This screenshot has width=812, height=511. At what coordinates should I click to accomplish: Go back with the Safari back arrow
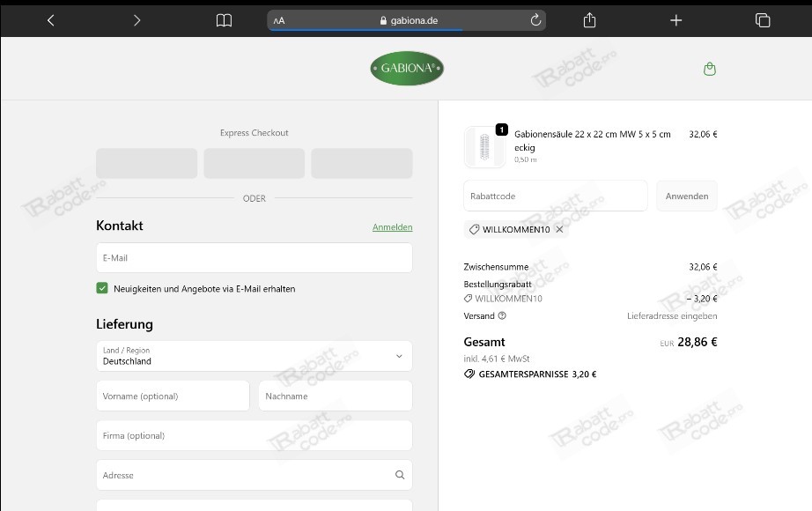pos(50,20)
